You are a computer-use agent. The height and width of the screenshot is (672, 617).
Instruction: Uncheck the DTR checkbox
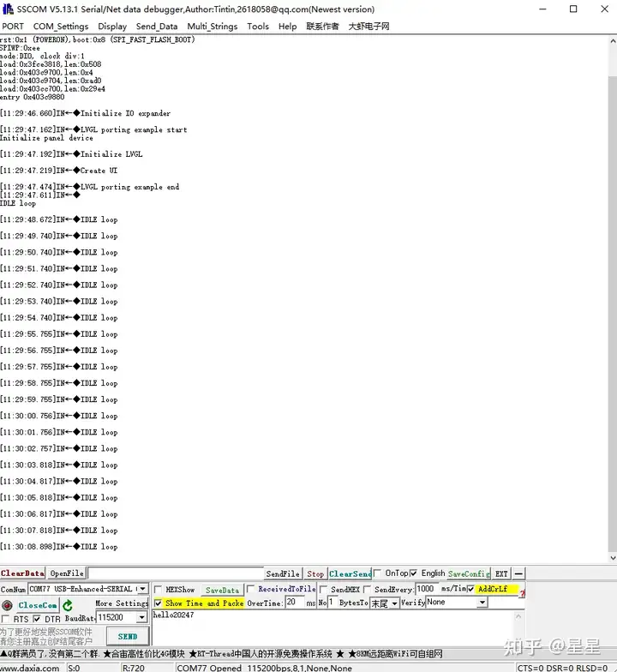tap(37, 619)
